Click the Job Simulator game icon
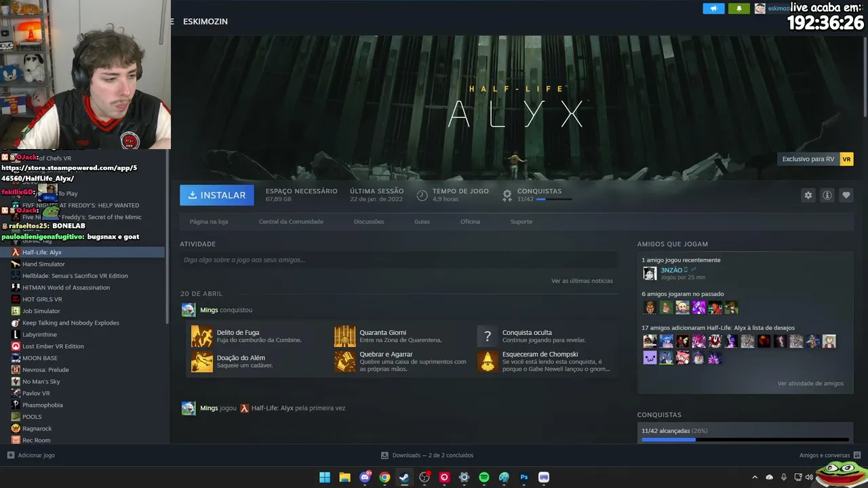The image size is (868, 488). (x=16, y=311)
